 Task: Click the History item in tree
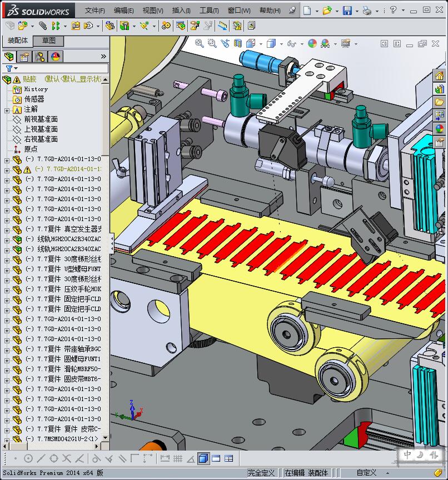click(36, 89)
